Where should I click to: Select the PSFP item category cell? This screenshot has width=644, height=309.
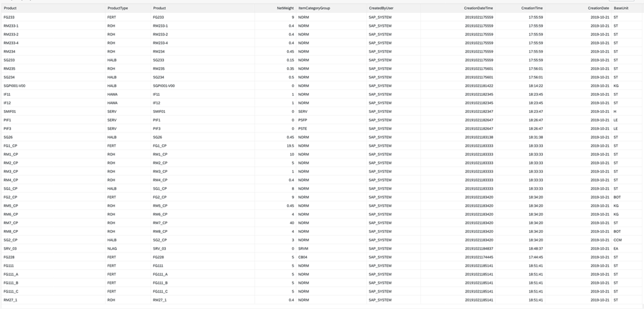303,119
